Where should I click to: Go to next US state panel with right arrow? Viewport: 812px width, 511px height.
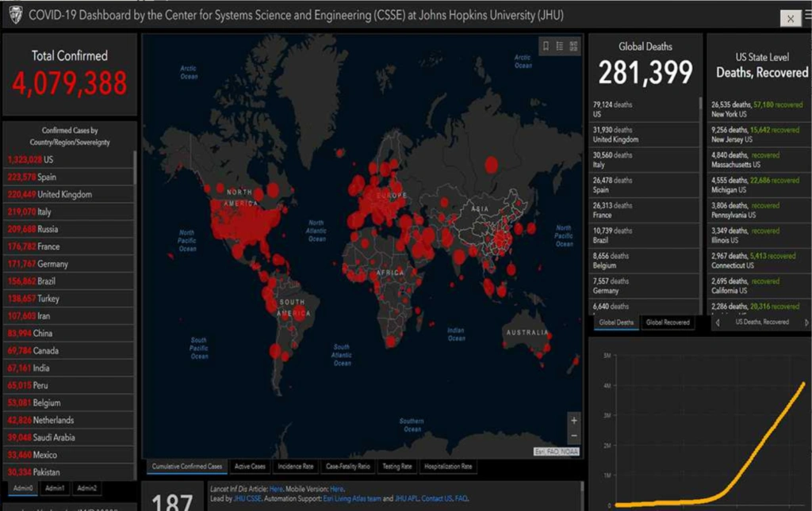pos(806,322)
